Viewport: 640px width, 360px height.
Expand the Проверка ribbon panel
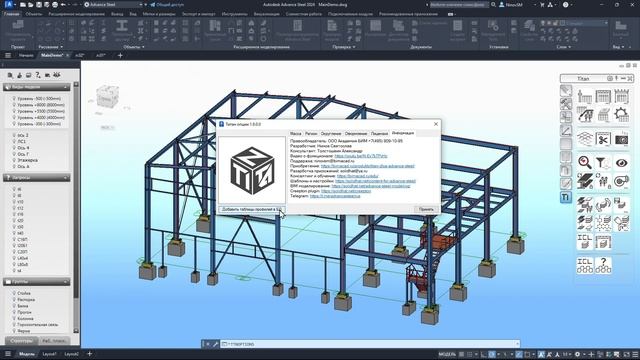(x=343, y=47)
